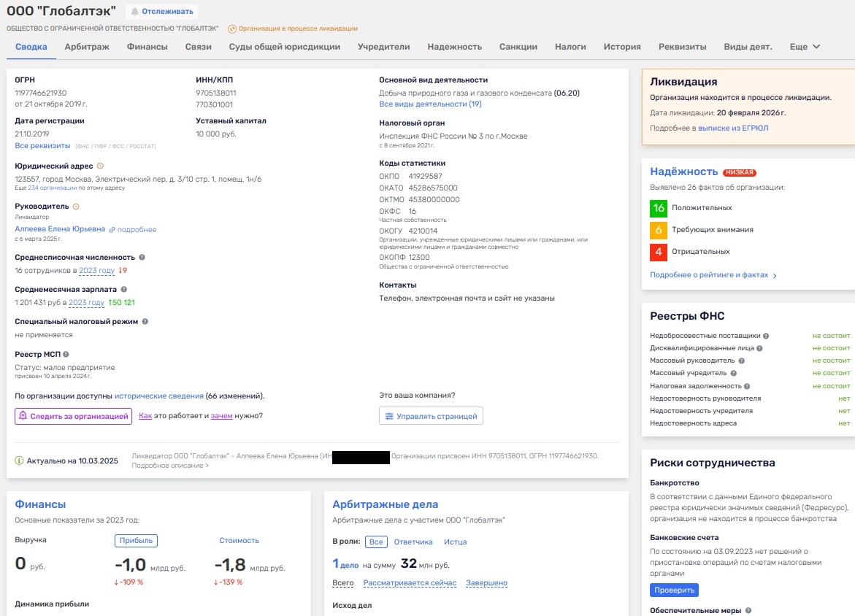Show Всего cases filter
Image resolution: width=855 pixels, height=616 pixels.
(343, 583)
